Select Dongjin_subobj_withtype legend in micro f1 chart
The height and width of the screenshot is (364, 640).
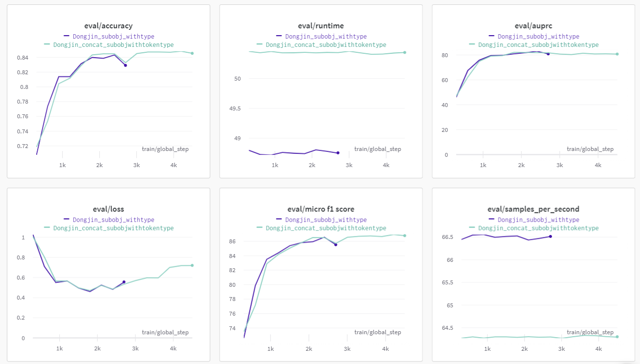pyautogui.click(x=326, y=220)
